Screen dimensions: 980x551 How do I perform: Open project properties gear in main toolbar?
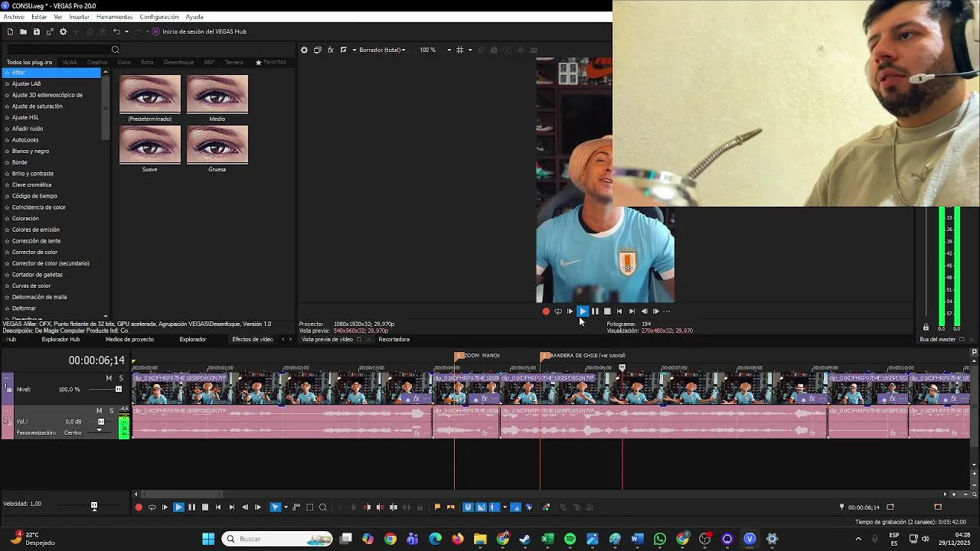coord(63,31)
